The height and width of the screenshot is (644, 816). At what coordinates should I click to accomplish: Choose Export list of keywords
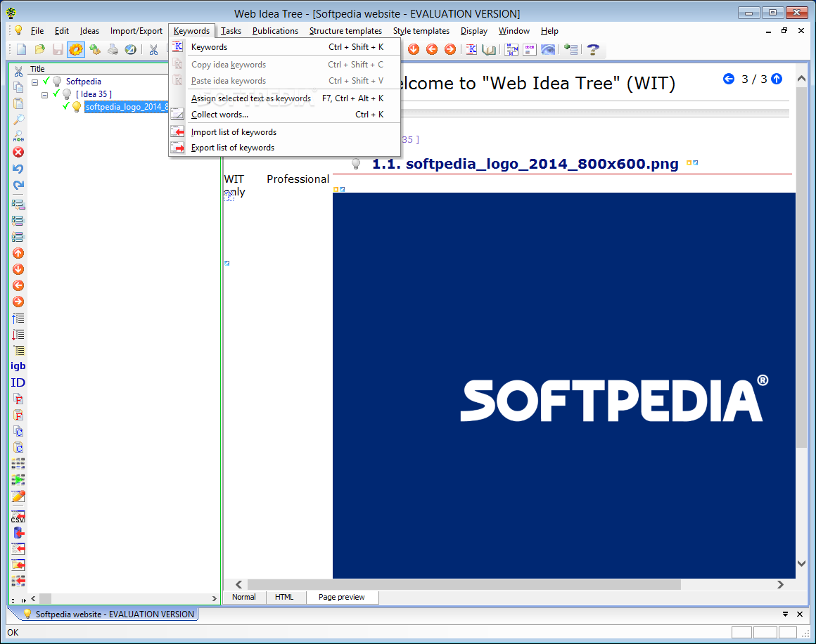(285, 148)
